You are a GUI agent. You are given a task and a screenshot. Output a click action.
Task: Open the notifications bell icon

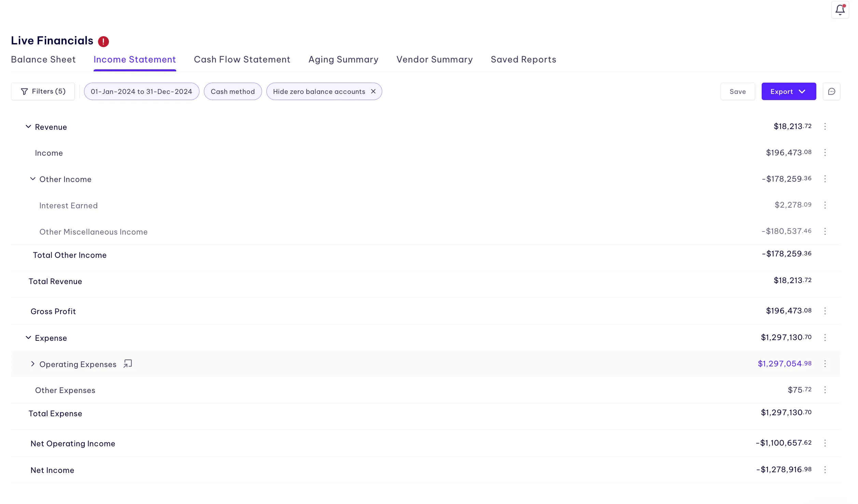tap(840, 10)
